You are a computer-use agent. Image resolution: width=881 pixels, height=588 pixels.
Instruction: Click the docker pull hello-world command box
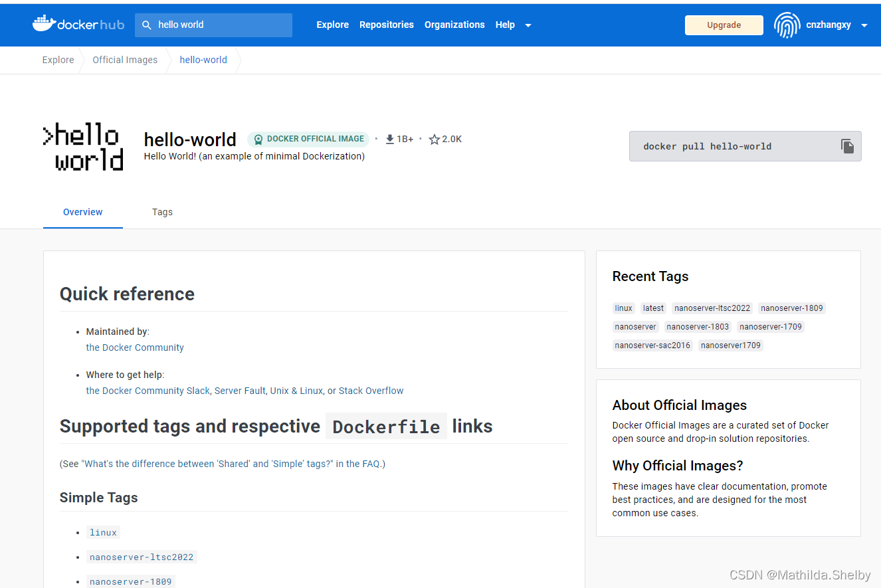(745, 146)
